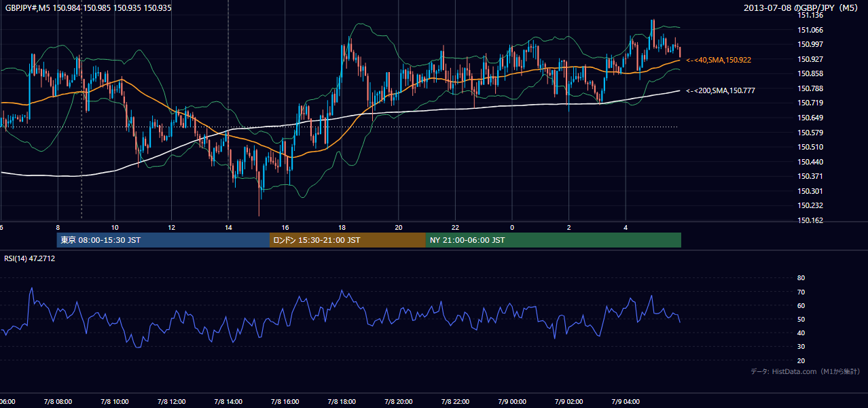Click price axis value 150.301
Screen dimensions: 868x408
click(810, 191)
